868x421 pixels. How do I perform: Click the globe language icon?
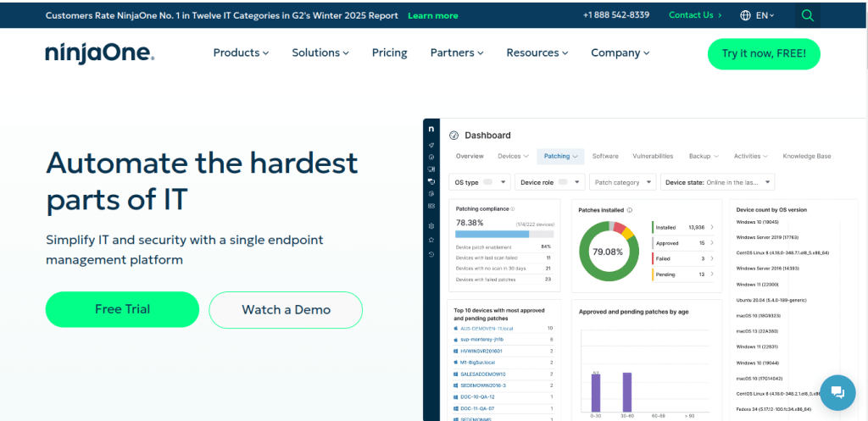tap(745, 15)
